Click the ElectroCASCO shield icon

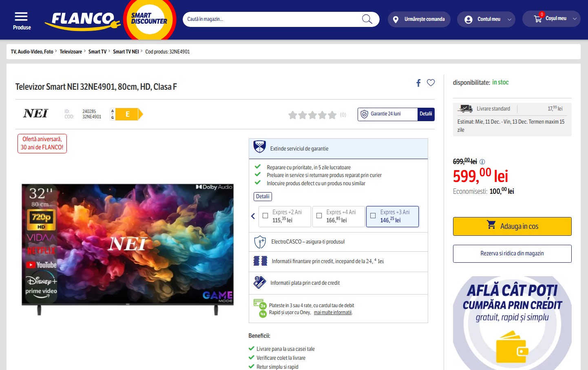pos(260,242)
